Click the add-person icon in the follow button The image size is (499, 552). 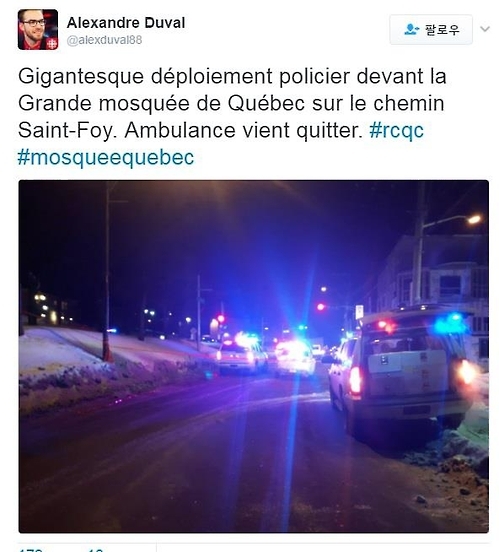point(411,30)
